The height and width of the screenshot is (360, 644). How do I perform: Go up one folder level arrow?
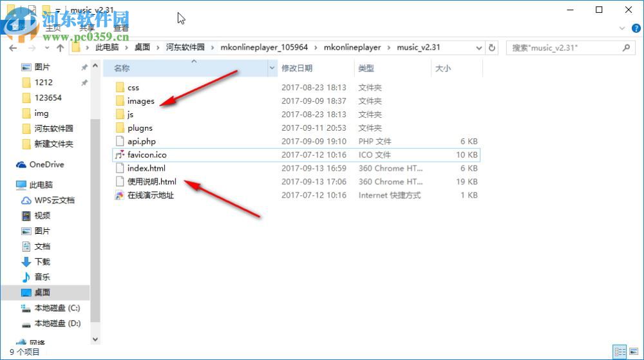[x=61, y=48]
